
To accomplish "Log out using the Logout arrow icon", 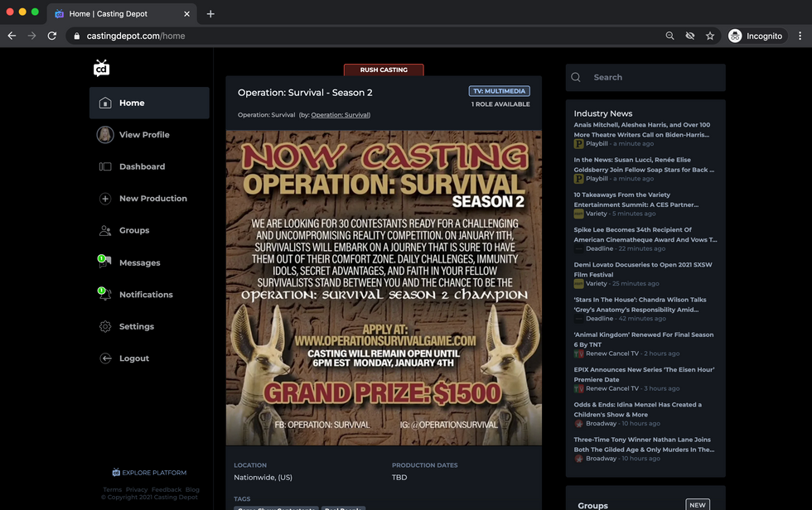I will [105, 358].
